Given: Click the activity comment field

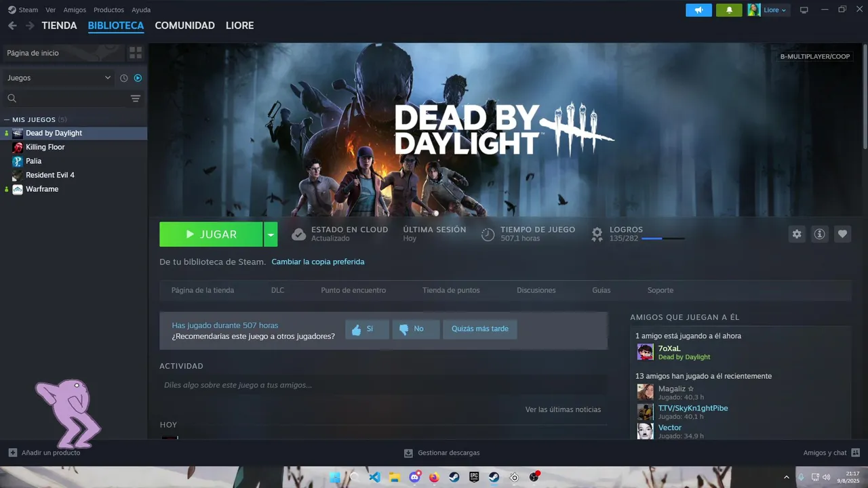Looking at the screenshot, I should coord(383,385).
